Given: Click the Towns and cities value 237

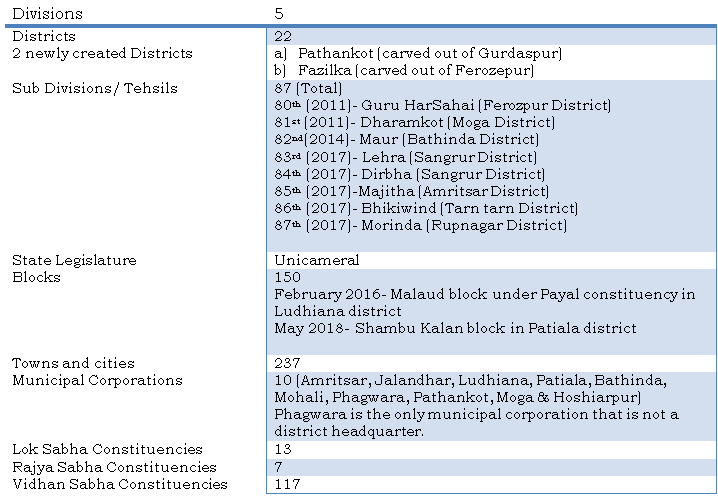Looking at the screenshot, I should click(x=286, y=363).
